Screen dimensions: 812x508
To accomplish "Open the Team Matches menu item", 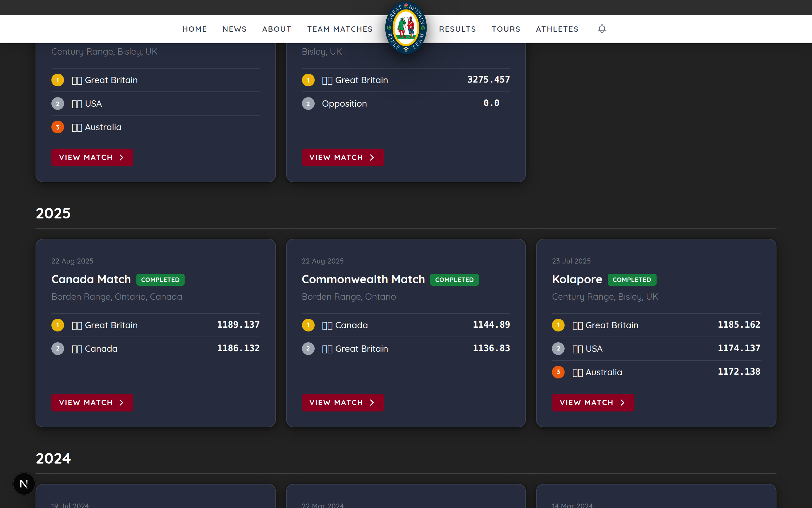I will (x=340, y=29).
